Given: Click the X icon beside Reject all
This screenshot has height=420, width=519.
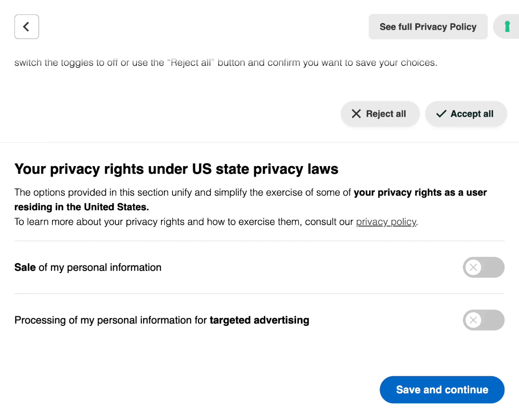Looking at the screenshot, I should click(x=356, y=114).
